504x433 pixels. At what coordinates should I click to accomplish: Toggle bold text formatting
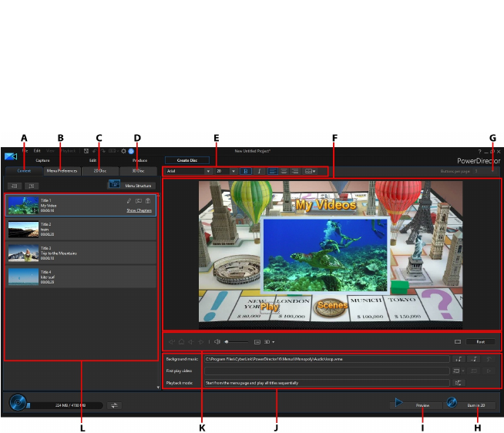click(246, 171)
